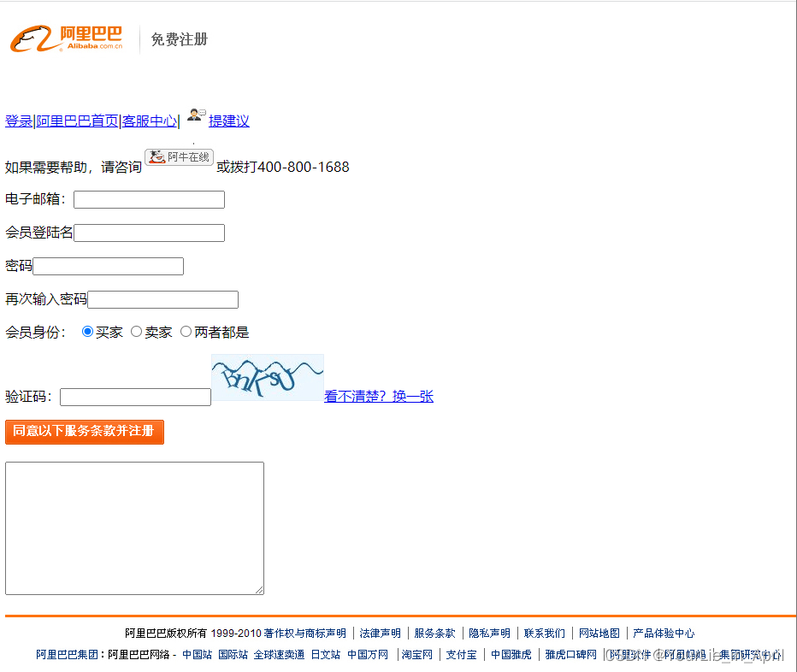Click inside the service terms textarea

pos(135,528)
